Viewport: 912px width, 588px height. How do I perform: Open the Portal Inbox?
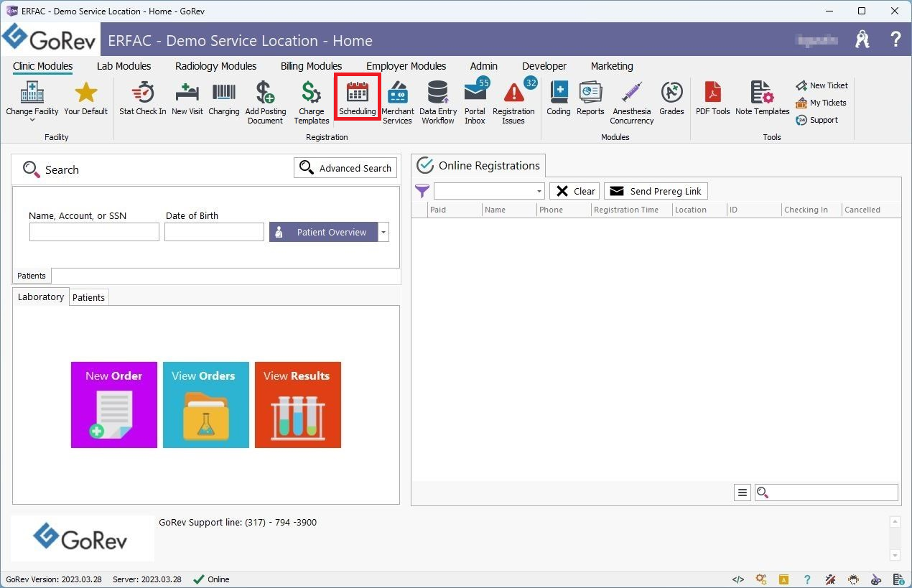point(475,103)
